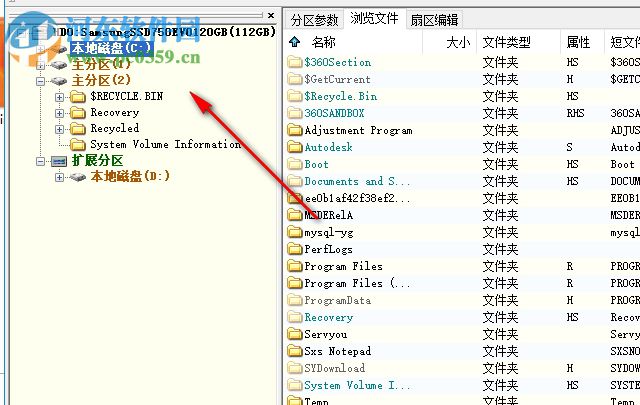Close the left tree panel with X

(271, 16)
